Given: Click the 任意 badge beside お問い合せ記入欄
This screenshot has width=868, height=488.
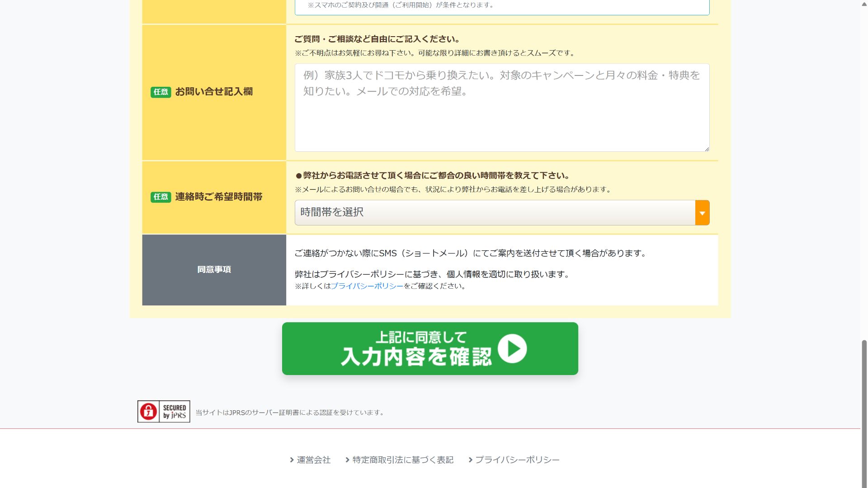Looking at the screenshot, I should click(x=160, y=92).
